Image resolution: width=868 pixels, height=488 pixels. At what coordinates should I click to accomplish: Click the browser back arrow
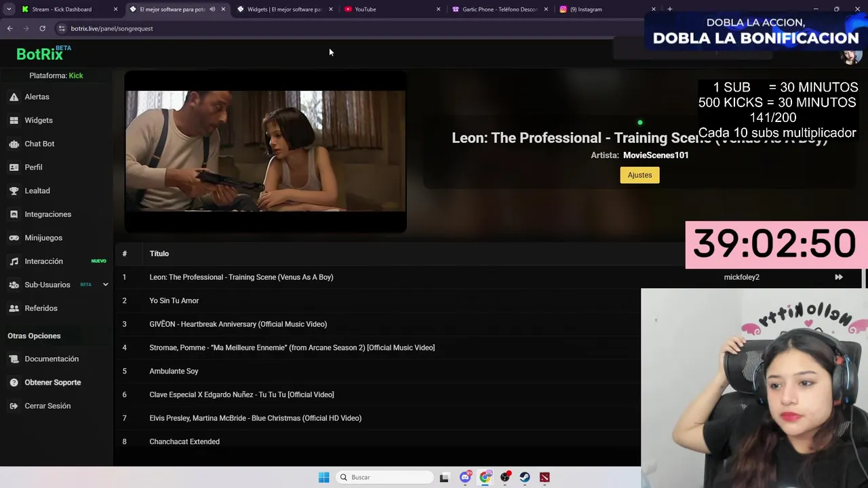pos(9,28)
